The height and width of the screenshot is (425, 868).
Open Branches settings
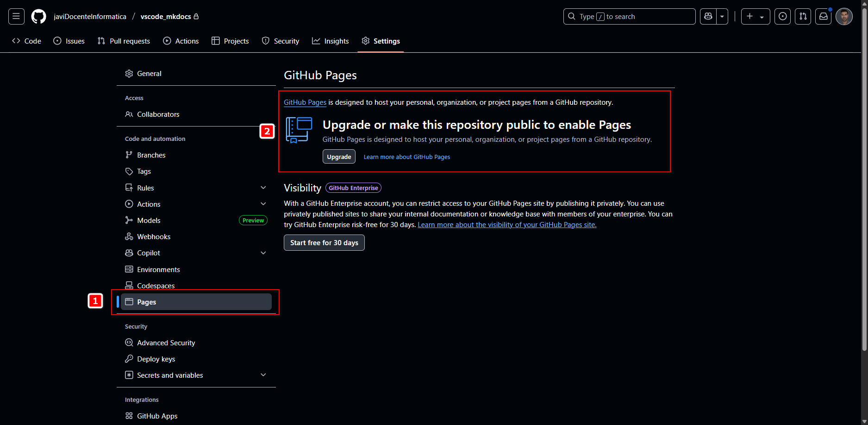[x=196, y=155]
